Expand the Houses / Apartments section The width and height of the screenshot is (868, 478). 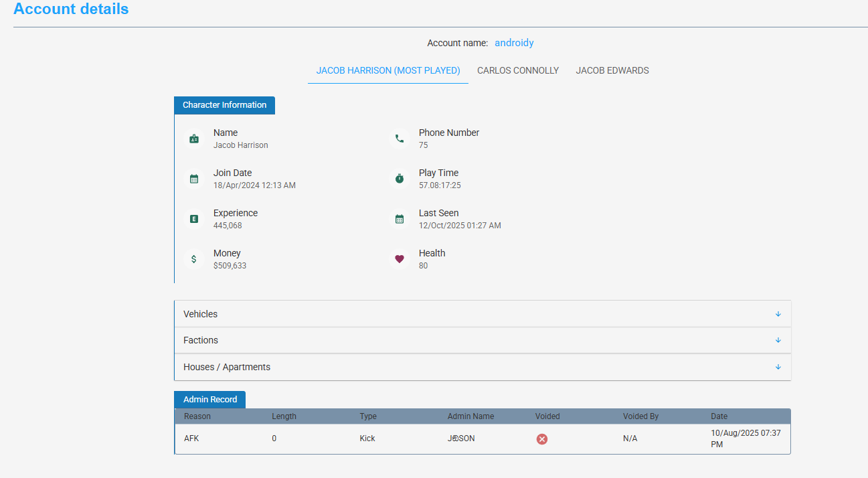[483, 367]
